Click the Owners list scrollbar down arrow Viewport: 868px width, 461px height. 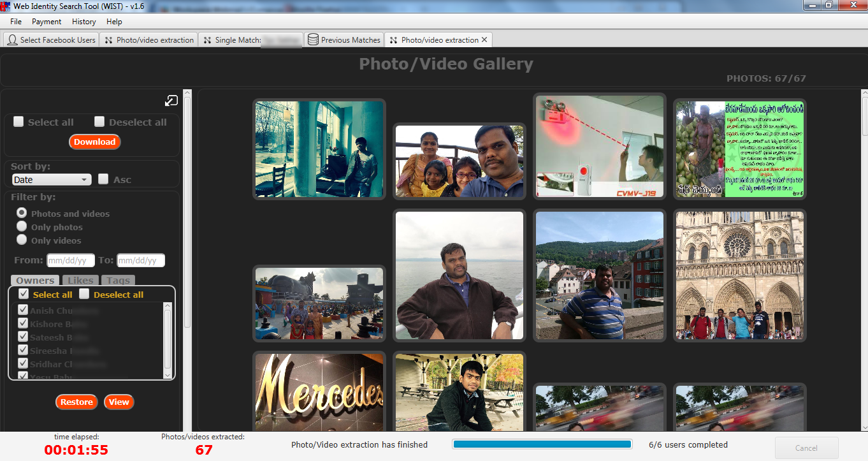[x=168, y=374]
